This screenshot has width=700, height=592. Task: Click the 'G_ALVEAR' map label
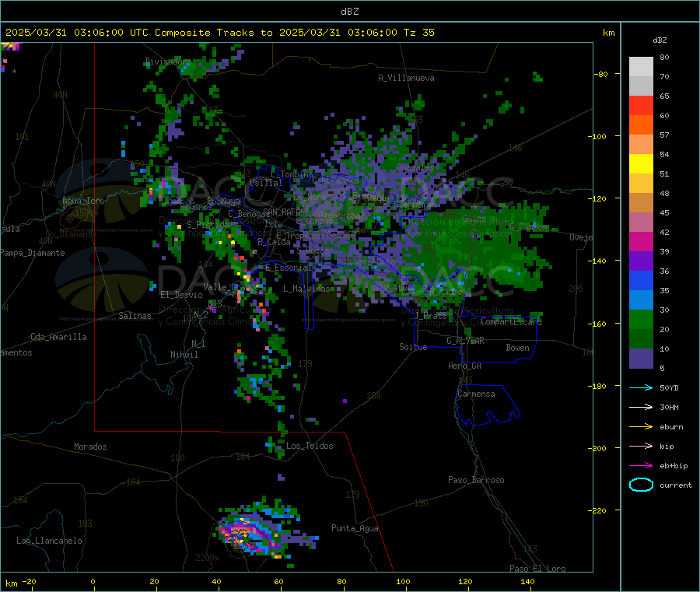pos(465,341)
